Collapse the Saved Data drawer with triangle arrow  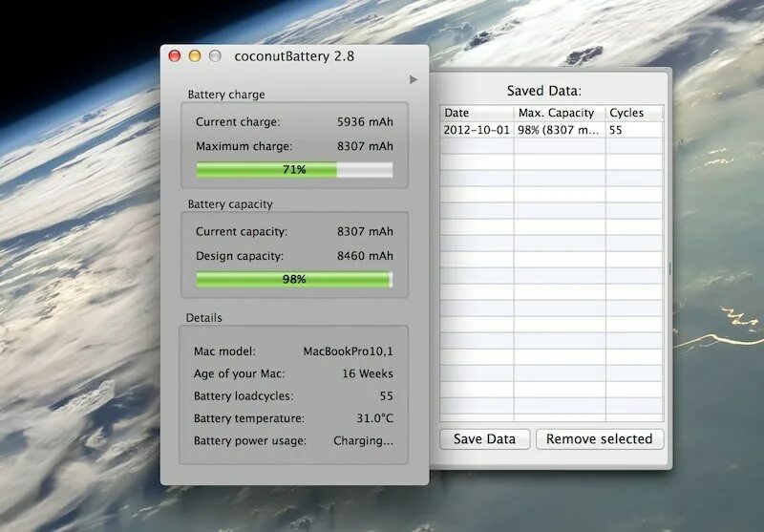(414, 79)
